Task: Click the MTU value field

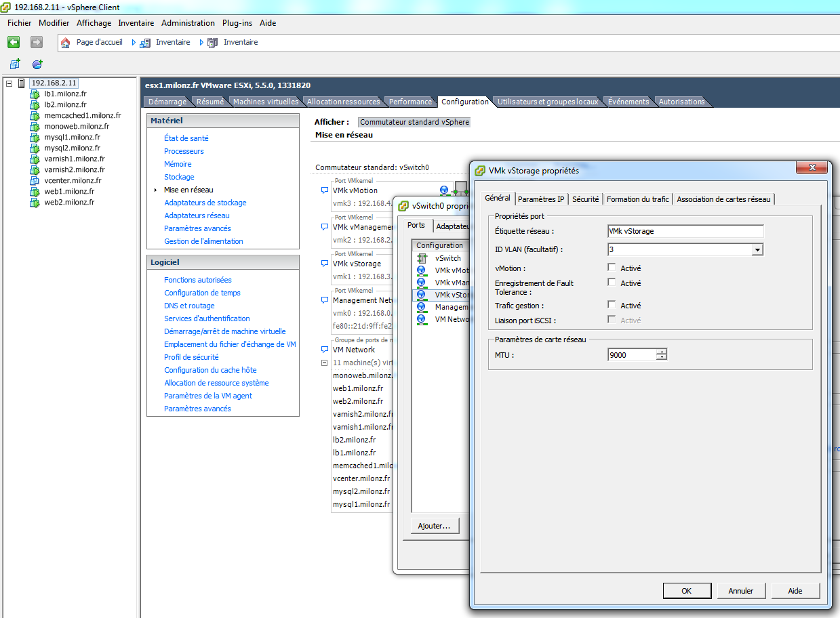Action: (633, 354)
